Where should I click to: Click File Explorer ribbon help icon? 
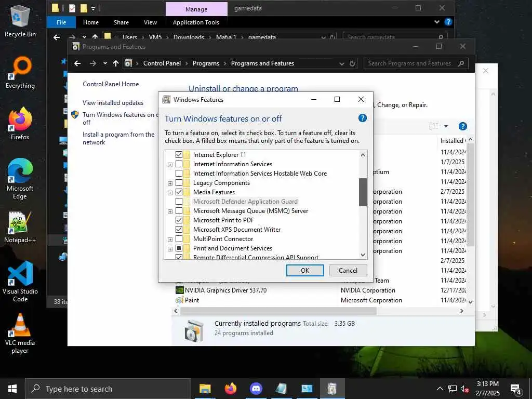click(448, 22)
